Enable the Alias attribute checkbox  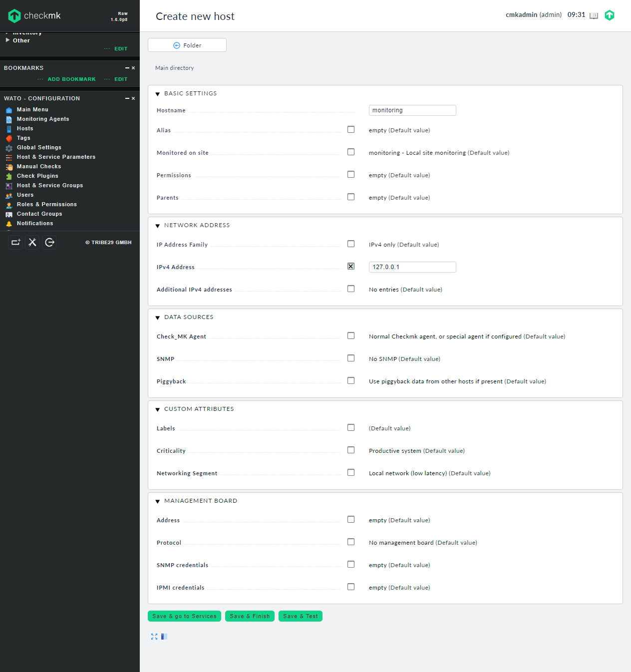[x=351, y=129]
